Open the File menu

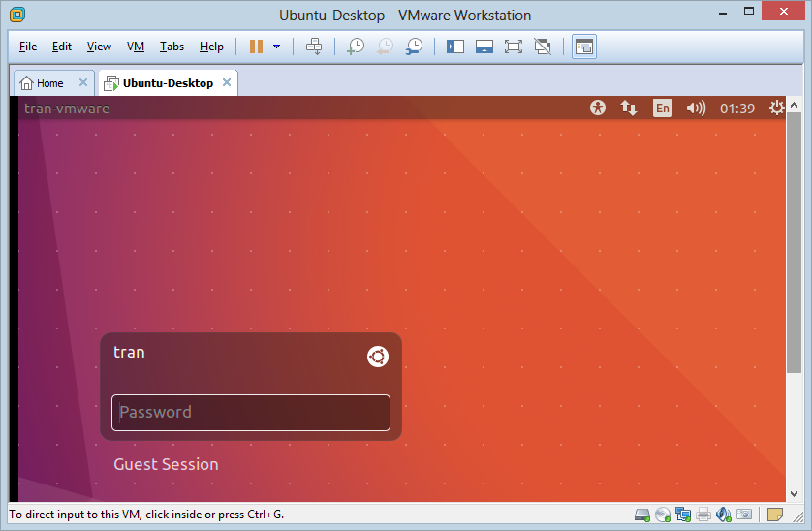click(x=28, y=47)
